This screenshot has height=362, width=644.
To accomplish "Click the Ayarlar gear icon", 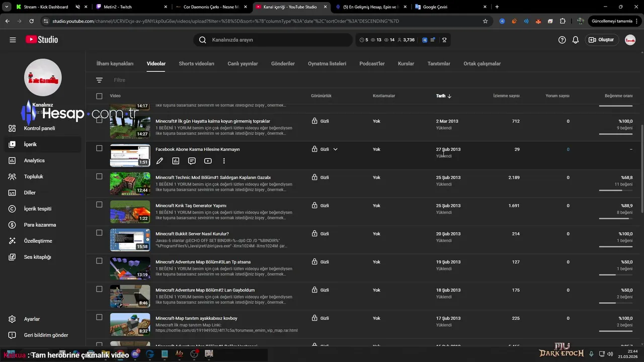I will [x=12, y=319].
